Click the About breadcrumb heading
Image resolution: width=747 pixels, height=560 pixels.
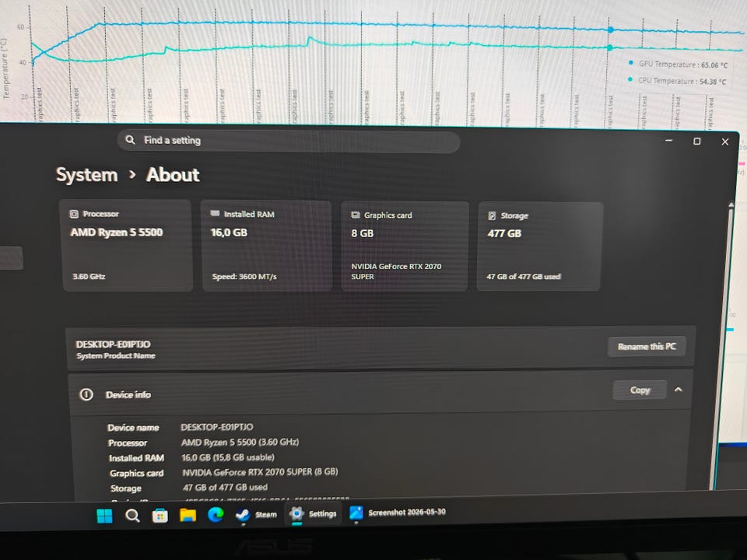[173, 175]
